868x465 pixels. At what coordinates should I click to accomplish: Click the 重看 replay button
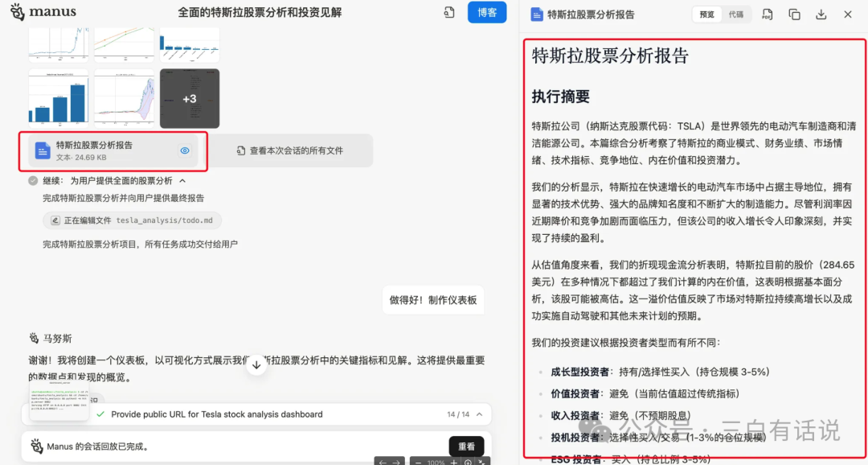click(x=467, y=446)
